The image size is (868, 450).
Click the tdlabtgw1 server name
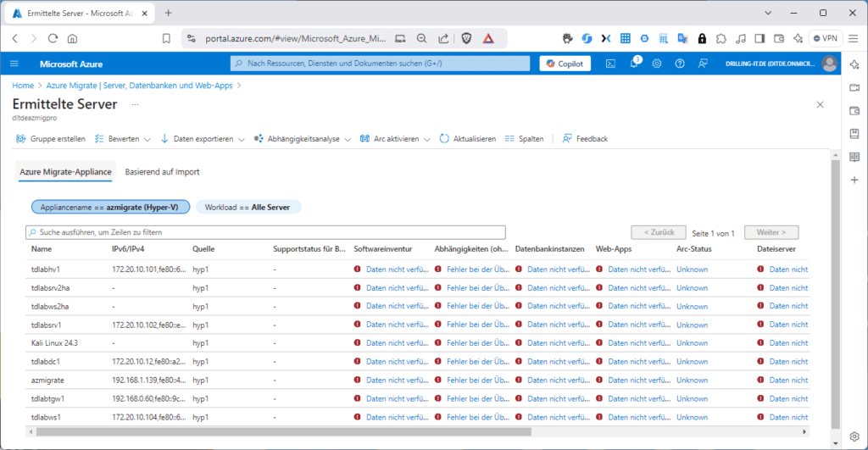[47, 398]
